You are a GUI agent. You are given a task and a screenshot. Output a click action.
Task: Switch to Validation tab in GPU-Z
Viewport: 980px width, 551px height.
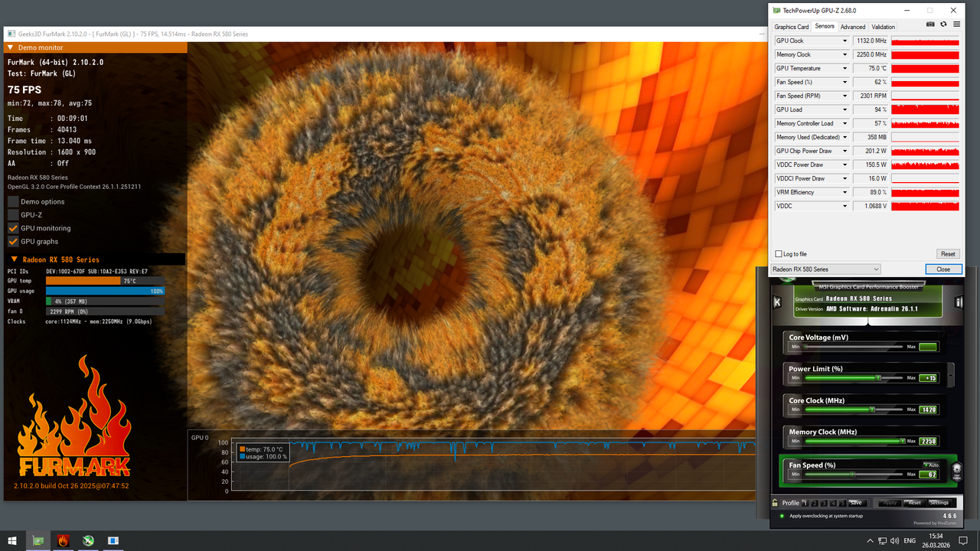click(x=883, y=27)
